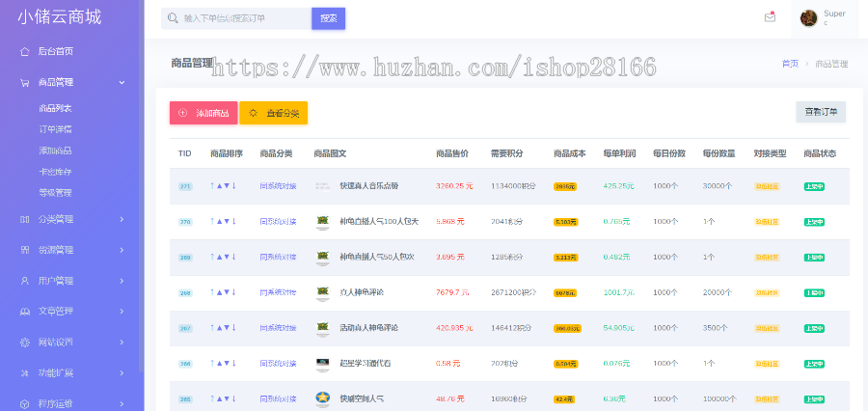Toggle 上架中 status for product 270
Image resolution: width=868 pixels, height=411 pixels.
click(814, 222)
